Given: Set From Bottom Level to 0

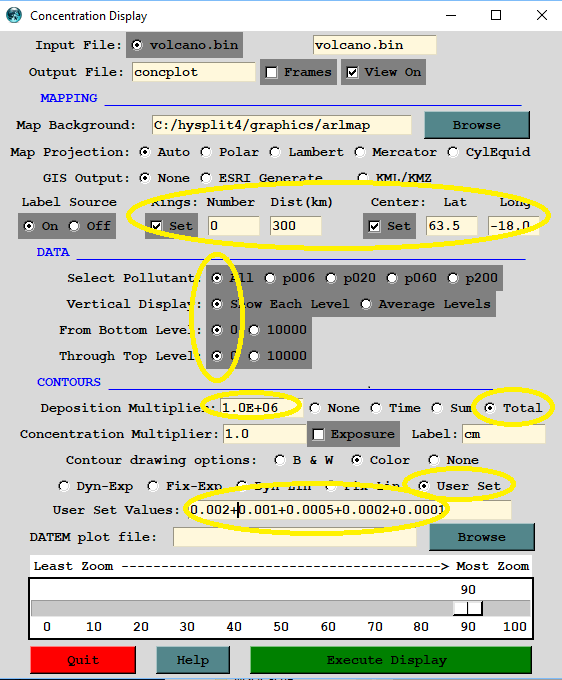Looking at the screenshot, I should tap(217, 330).
